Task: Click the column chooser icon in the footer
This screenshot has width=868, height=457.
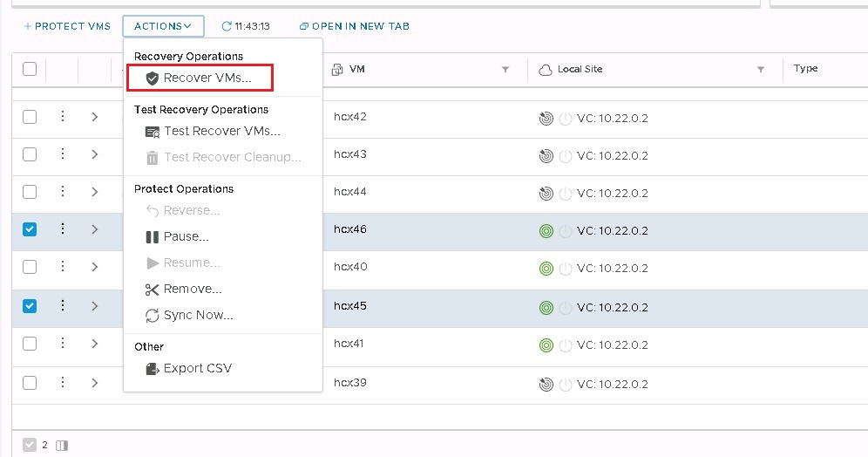Action: tap(62, 446)
